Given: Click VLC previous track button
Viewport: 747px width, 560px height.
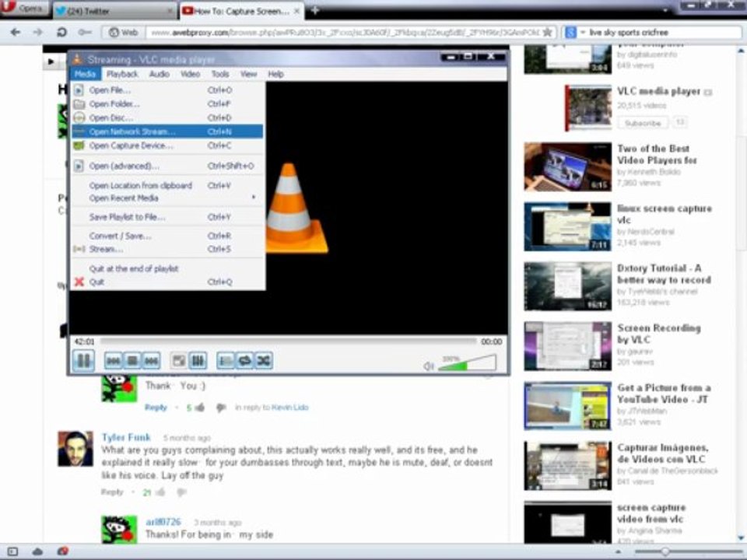Looking at the screenshot, I should click(114, 361).
